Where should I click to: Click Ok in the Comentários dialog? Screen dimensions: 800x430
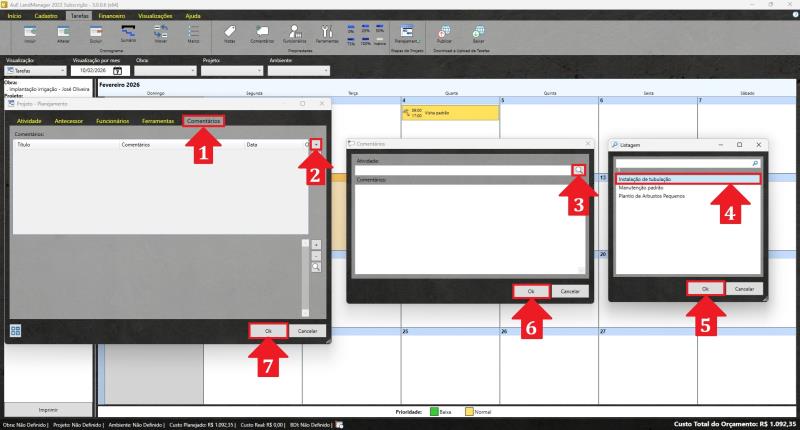[531, 290]
